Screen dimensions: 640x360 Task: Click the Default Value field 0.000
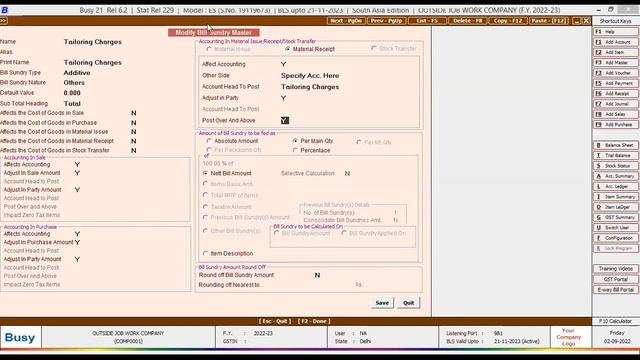[x=72, y=93]
